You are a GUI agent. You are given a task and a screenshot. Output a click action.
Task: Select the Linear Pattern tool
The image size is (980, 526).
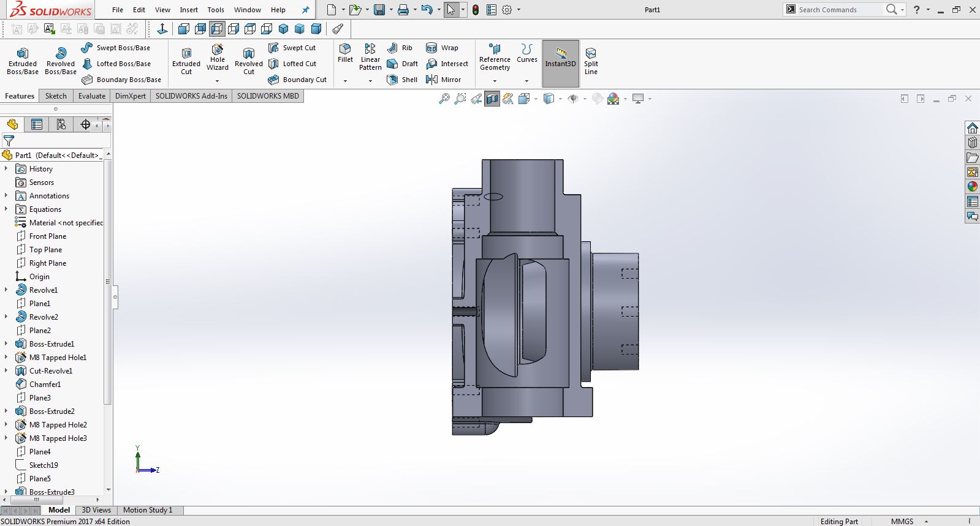point(370,58)
